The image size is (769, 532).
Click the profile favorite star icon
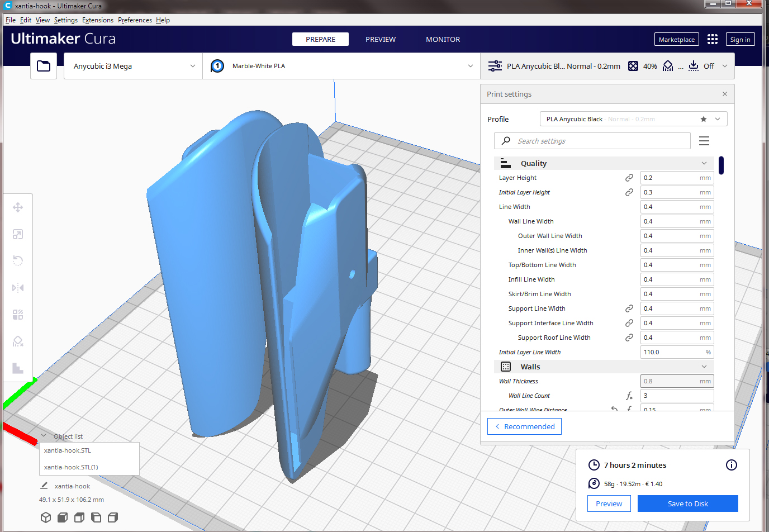704,119
